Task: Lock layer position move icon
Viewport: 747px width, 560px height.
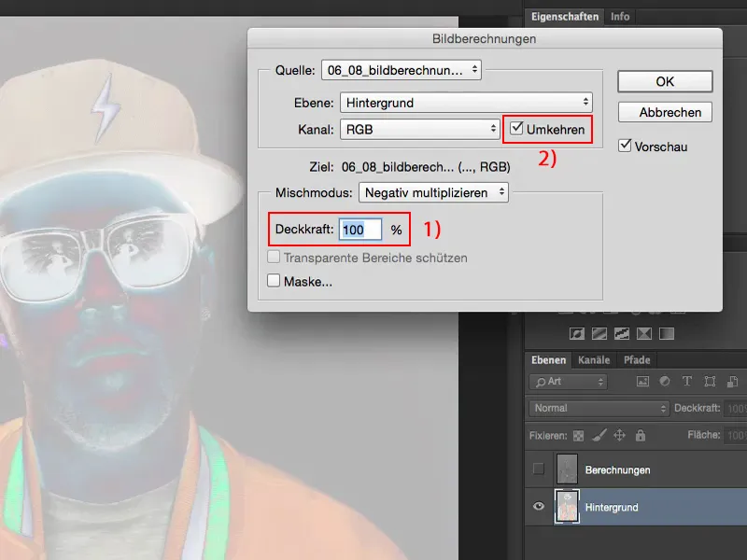Action: point(619,435)
